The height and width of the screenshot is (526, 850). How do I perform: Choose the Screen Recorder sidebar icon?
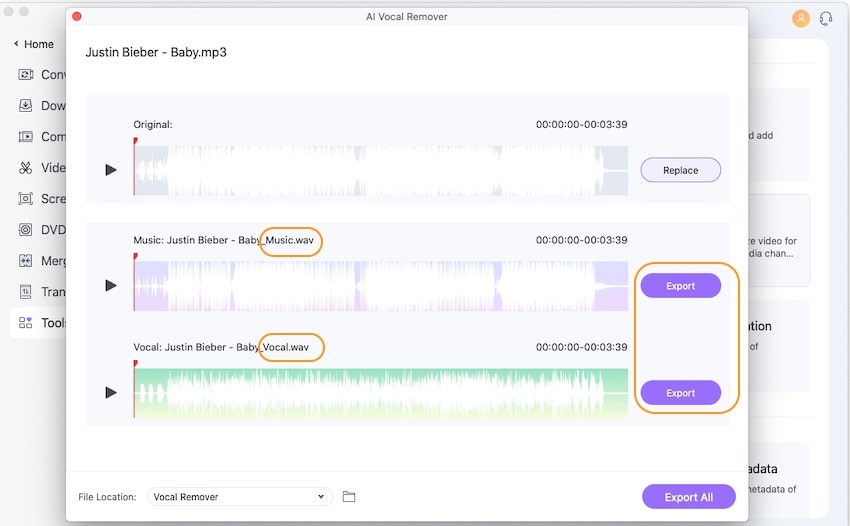point(26,199)
